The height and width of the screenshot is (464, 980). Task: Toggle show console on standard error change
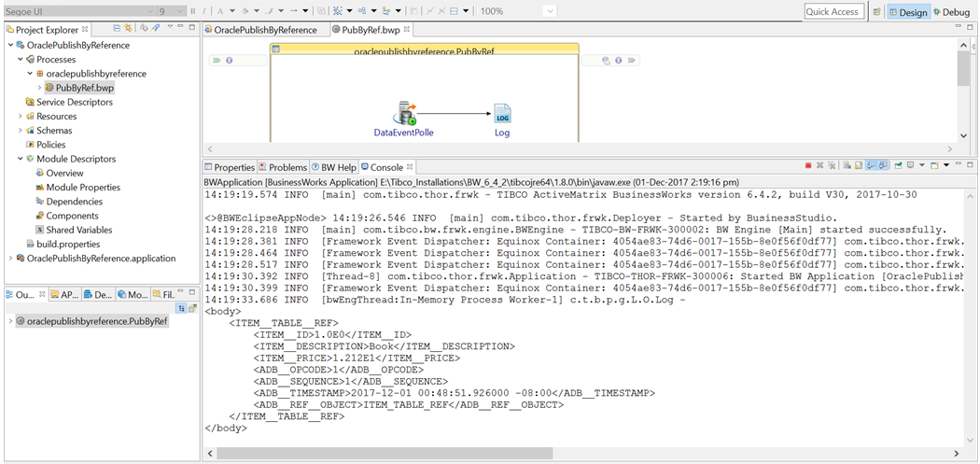click(883, 166)
